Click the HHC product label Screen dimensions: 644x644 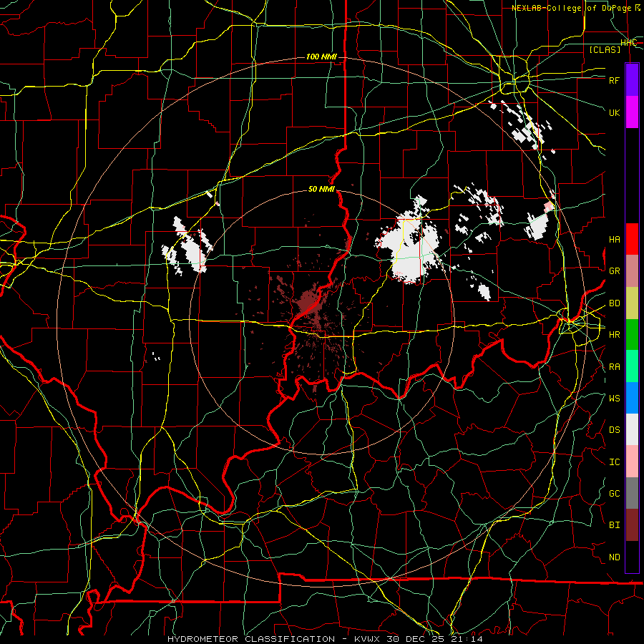coord(628,43)
